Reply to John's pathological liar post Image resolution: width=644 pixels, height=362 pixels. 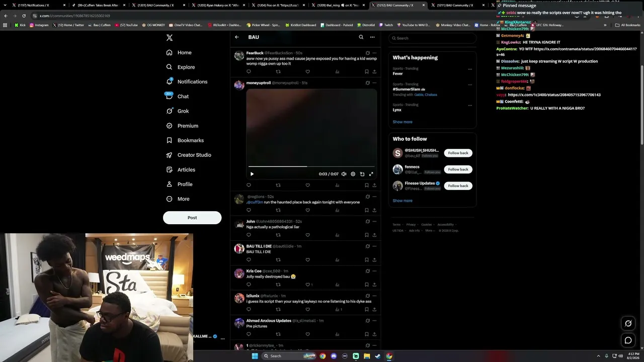(249, 235)
